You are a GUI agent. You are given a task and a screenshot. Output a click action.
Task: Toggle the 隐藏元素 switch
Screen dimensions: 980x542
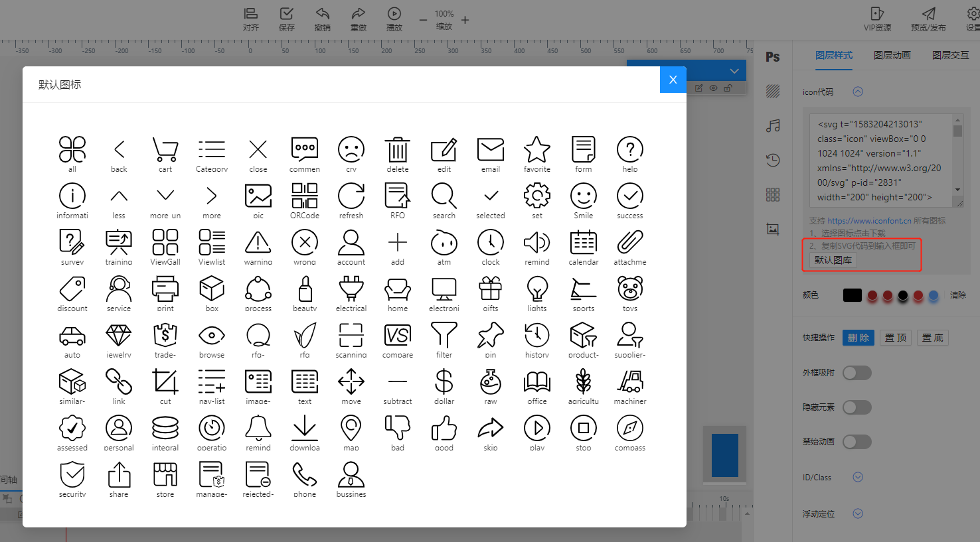(x=857, y=407)
